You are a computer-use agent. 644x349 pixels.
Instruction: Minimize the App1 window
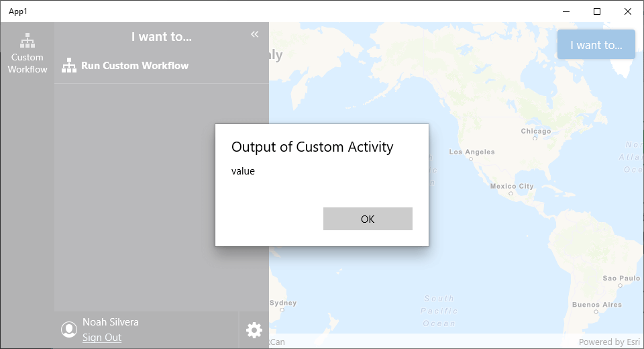tap(566, 11)
